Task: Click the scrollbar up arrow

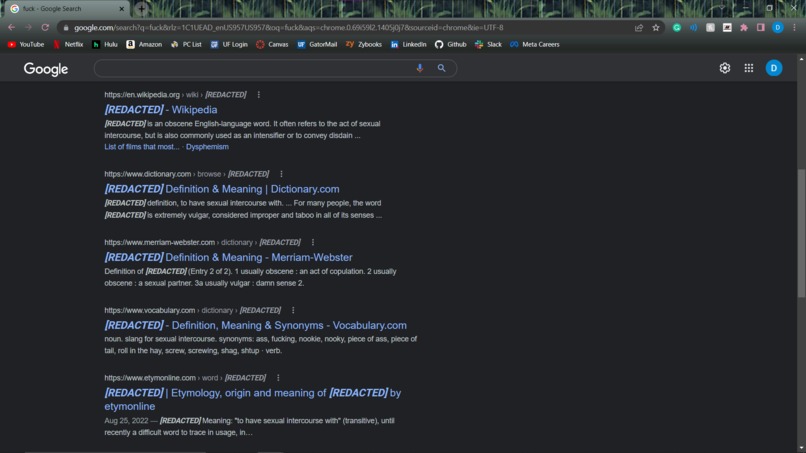Action: 801,59
